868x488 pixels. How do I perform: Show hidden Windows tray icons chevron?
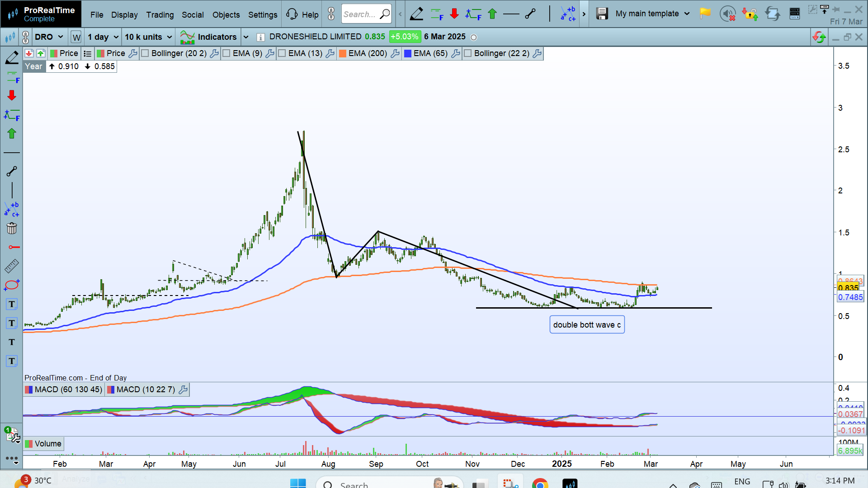(673, 485)
